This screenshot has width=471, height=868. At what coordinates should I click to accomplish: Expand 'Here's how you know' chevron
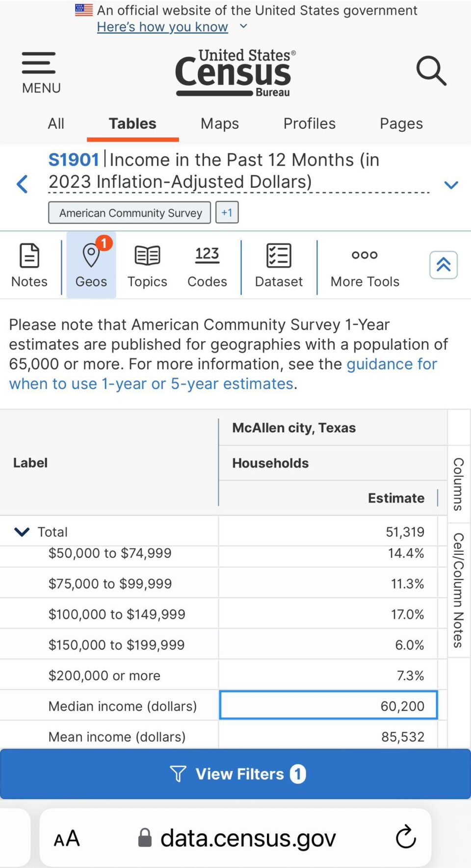point(243,26)
